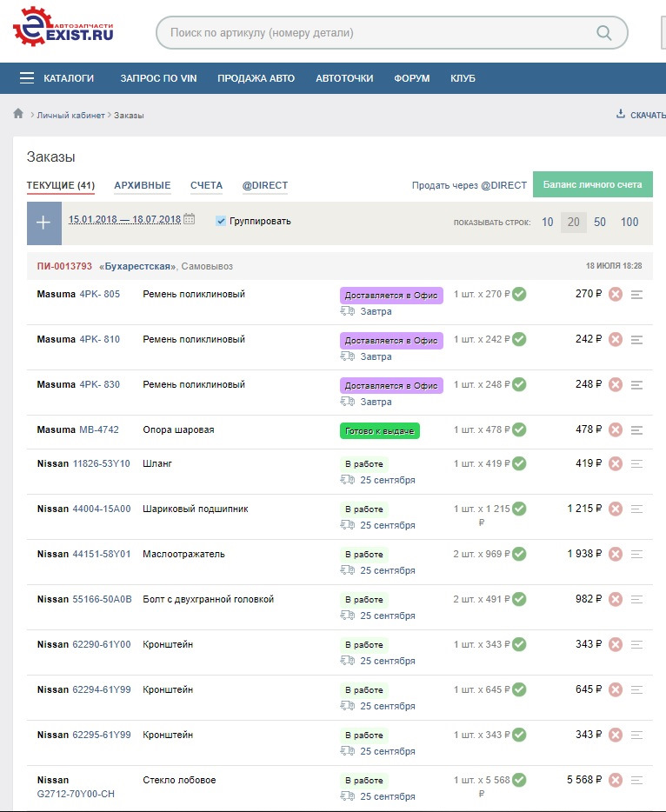Open the date range calendar icon
The height and width of the screenshot is (812, 666).
[189, 219]
